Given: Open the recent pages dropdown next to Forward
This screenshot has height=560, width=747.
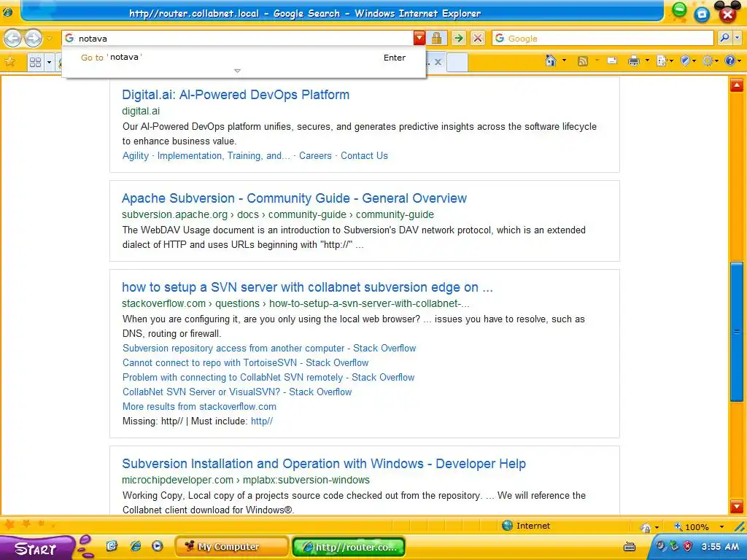Looking at the screenshot, I should (50, 38).
